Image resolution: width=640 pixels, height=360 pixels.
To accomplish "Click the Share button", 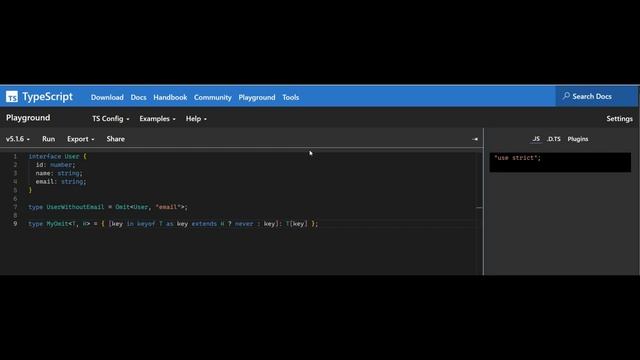I will tap(116, 139).
